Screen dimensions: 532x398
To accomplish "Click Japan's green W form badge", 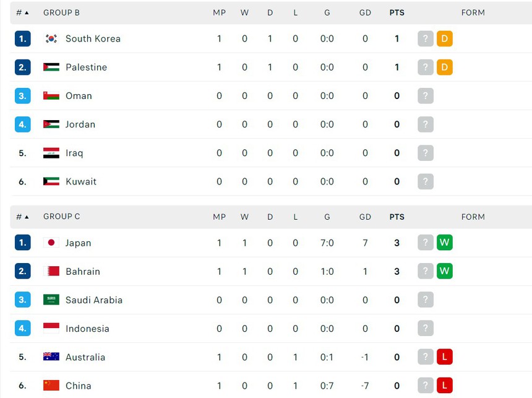I will click(x=444, y=243).
